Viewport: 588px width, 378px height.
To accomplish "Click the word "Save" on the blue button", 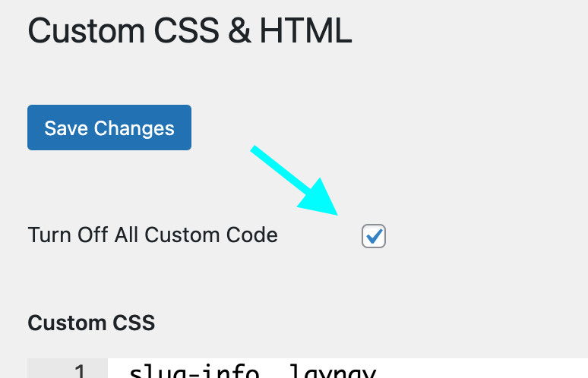I will pos(65,128).
